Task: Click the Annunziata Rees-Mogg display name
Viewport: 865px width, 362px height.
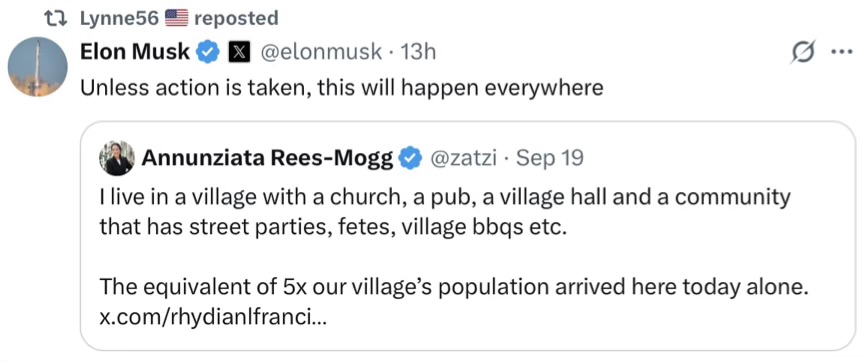Action: (268, 159)
